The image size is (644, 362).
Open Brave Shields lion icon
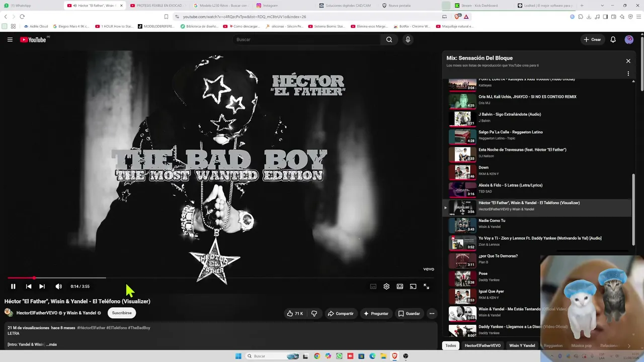tap(458, 17)
